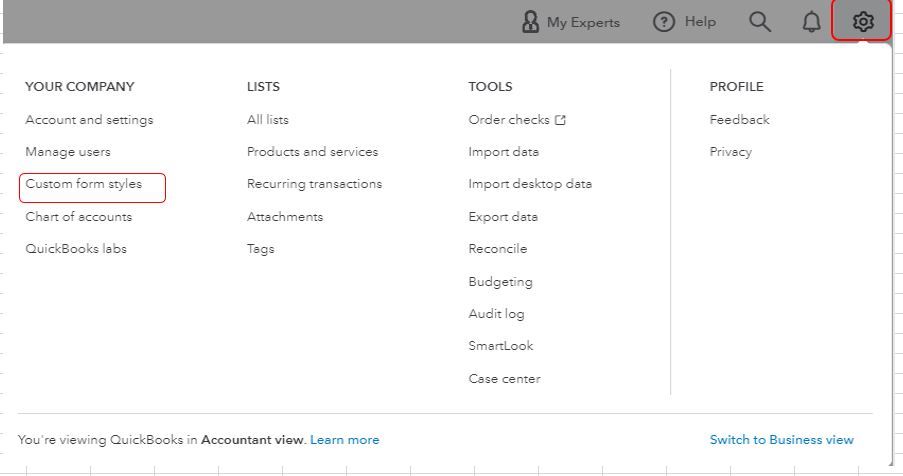Click Switch to Business view
This screenshot has height=476, width=903.
click(x=781, y=440)
